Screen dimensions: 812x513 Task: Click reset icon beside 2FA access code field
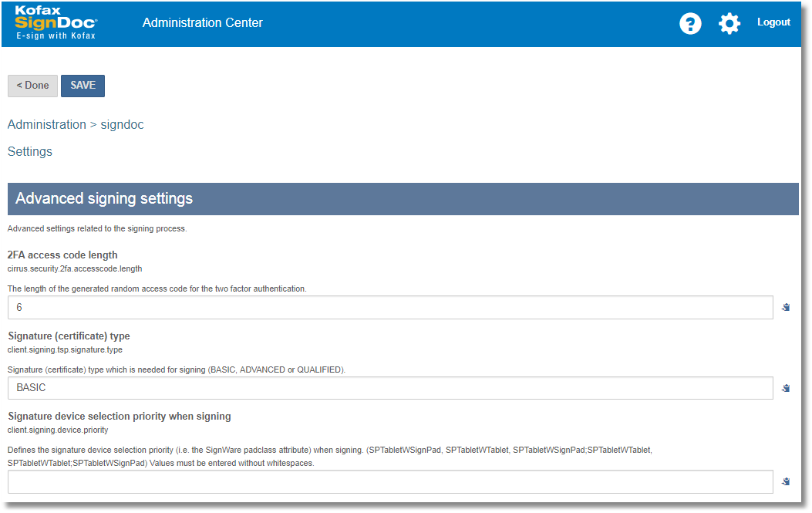click(786, 307)
